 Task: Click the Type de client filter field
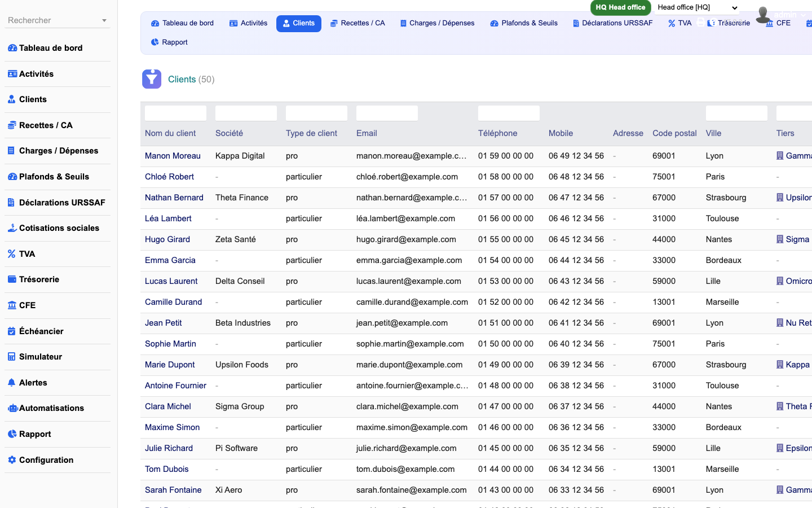click(x=316, y=113)
